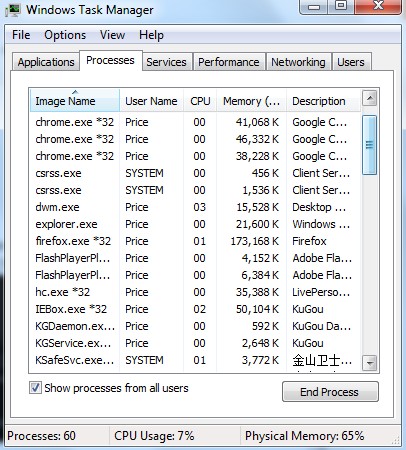406x450 pixels.
Task: Sort by Image Name column header
Action: pyautogui.click(x=75, y=101)
